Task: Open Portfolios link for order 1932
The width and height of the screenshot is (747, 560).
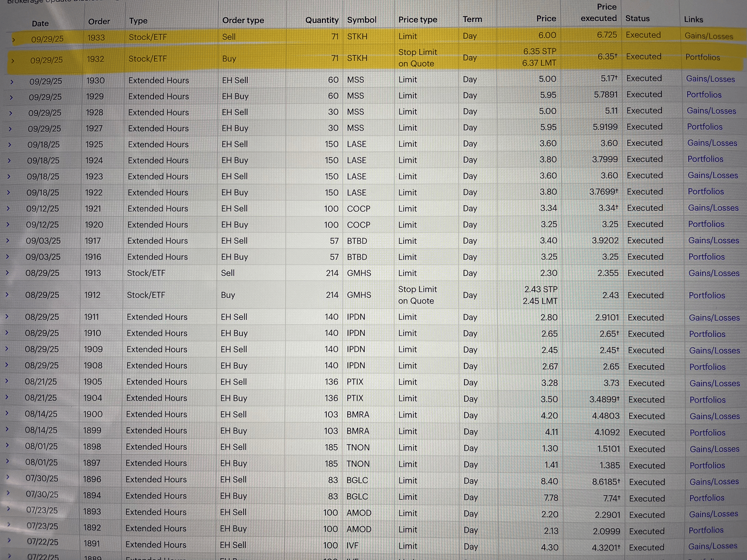Action: (702, 58)
